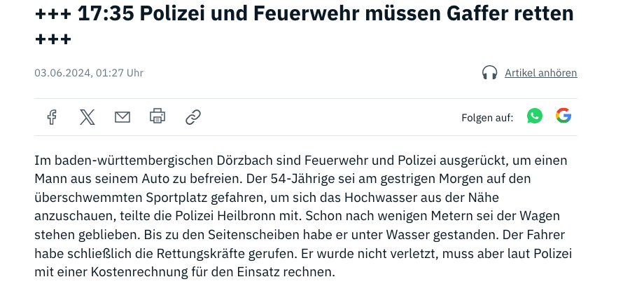Send the article via email icon
This screenshot has width=644, height=284.
[x=122, y=117]
